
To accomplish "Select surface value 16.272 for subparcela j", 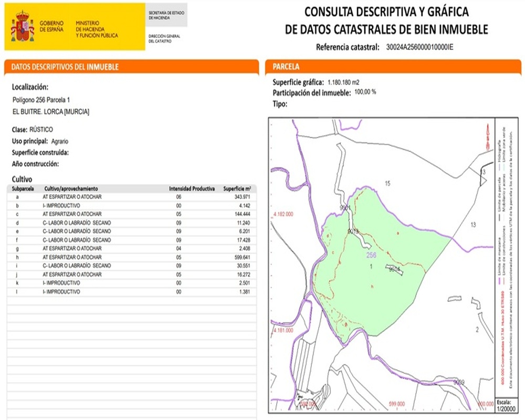I will (x=244, y=275).
